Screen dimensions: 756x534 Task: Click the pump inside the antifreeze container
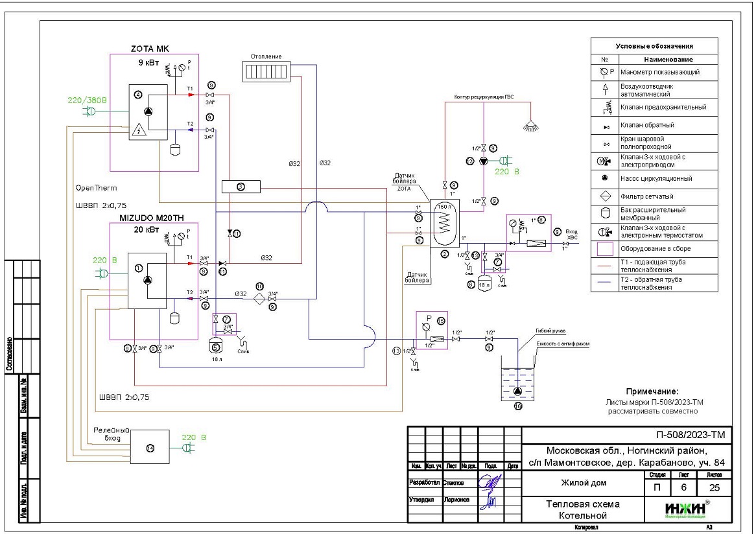coord(517,391)
